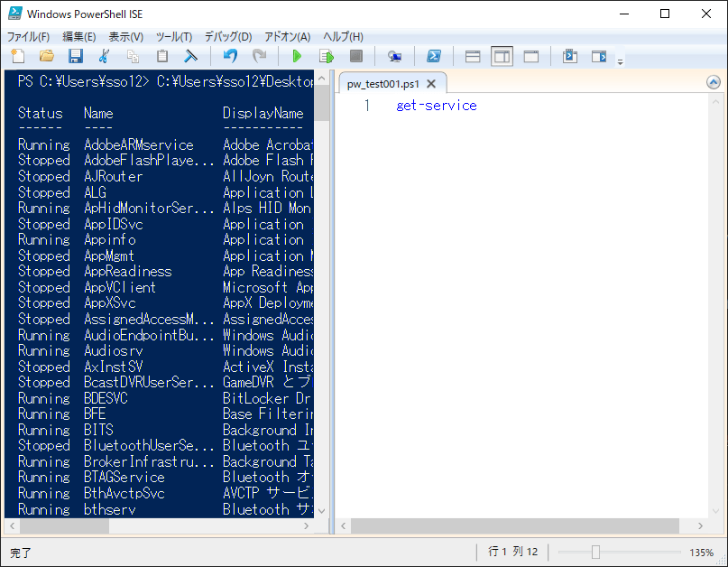Launch PowerShell.exe from the toolbar icon
This screenshot has height=567, width=728.
(x=434, y=56)
